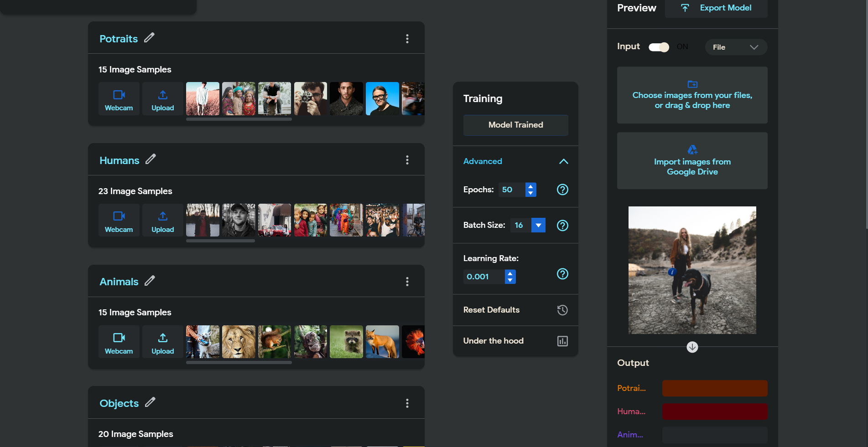Open Webcam capture for Humans class

point(119,221)
